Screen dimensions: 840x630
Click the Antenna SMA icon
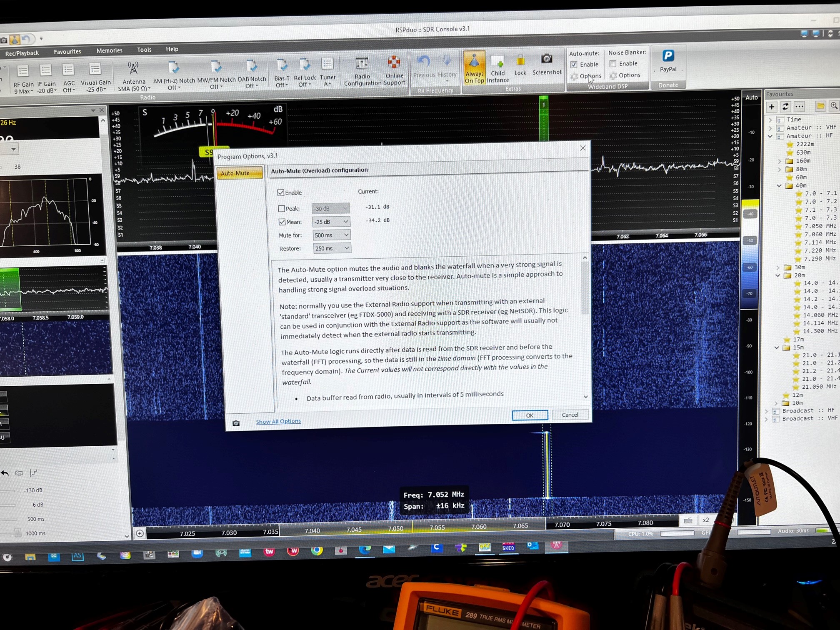point(133,68)
